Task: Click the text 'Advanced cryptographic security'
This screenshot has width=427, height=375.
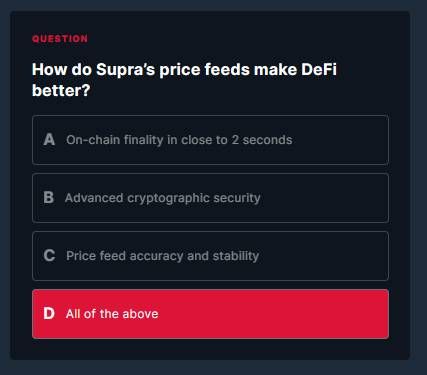Action: 163,198
